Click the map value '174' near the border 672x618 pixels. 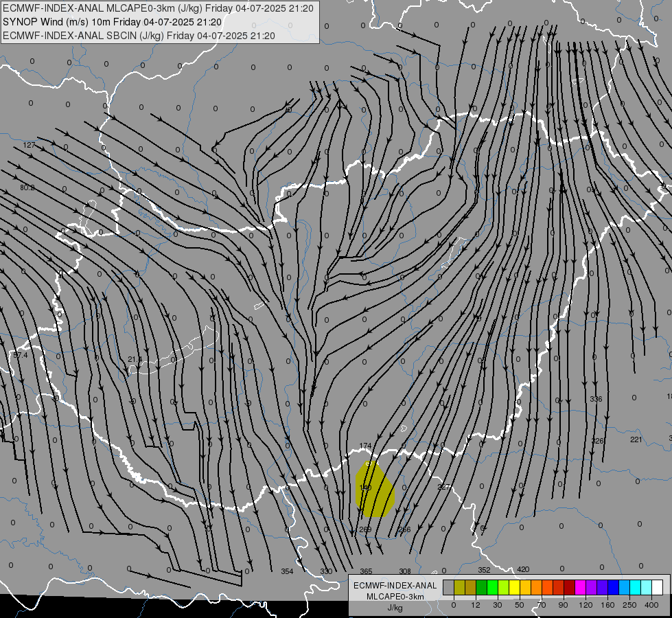click(365, 446)
